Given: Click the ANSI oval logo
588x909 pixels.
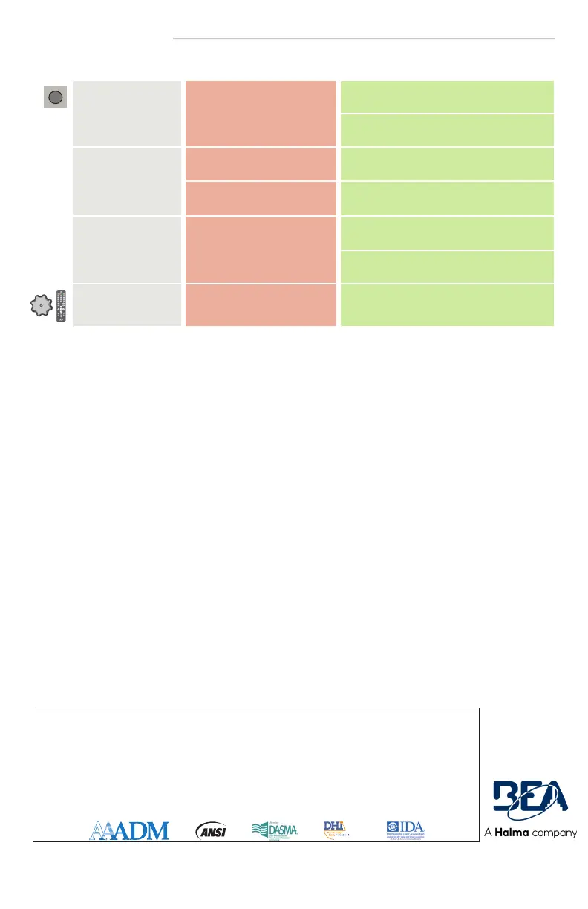Looking at the screenshot, I should (210, 830).
